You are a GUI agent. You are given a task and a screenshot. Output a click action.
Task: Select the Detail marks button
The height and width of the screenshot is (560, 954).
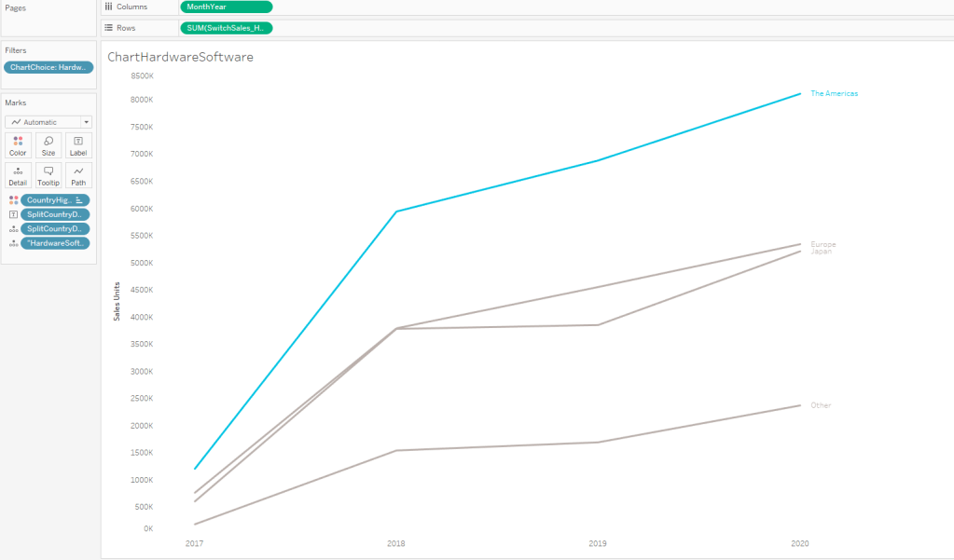click(x=18, y=176)
